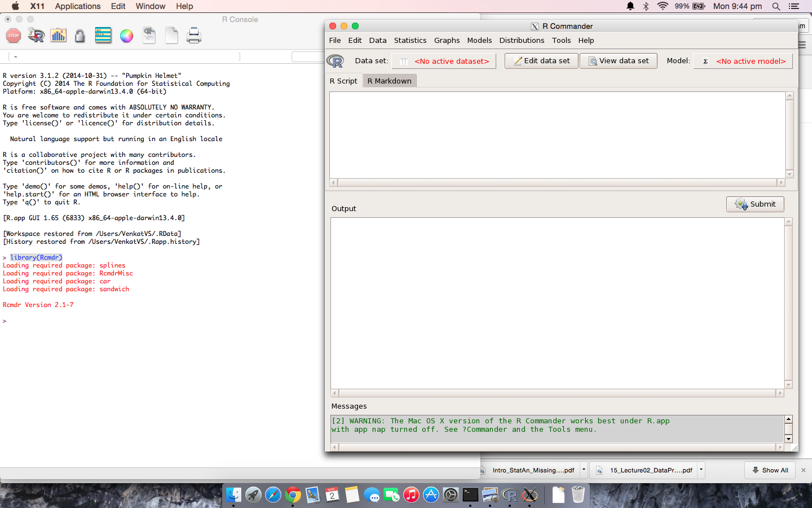Open Finder from the Dock
Viewport: 812px width, 508px height.
click(233, 495)
